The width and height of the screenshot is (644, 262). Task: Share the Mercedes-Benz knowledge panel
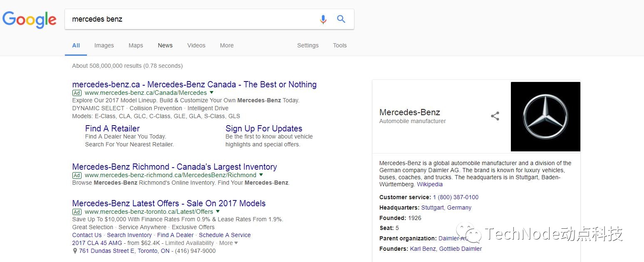click(495, 116)
